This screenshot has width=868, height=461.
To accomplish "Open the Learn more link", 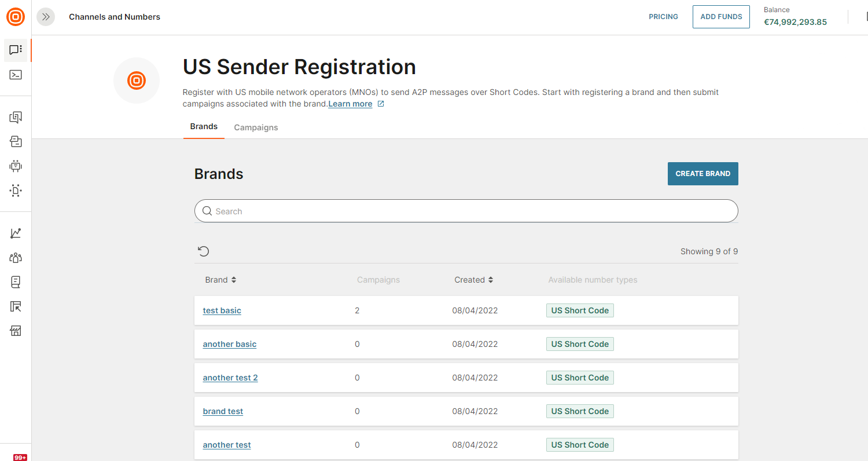I will point(350,104).
